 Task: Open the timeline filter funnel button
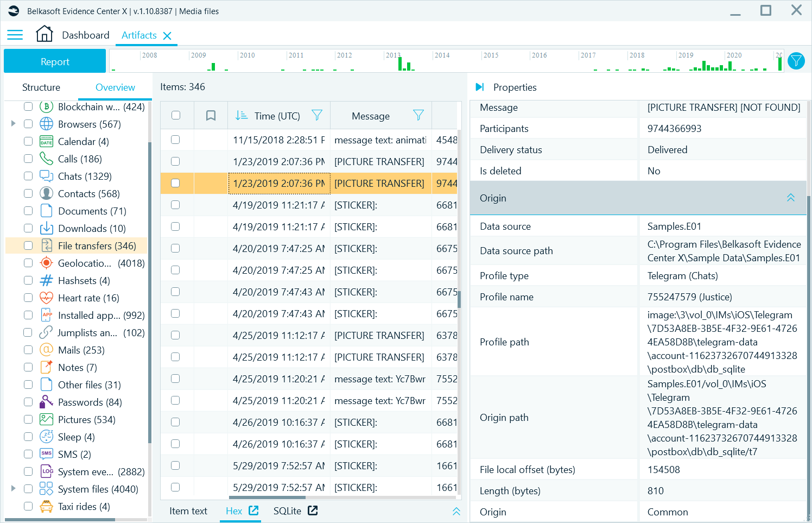click(796, 61)
